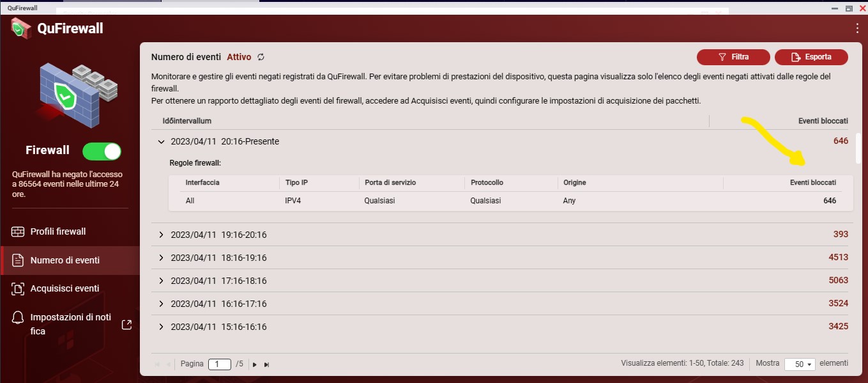The image size is (868, 383).
Task: Expand the 15:16-16:16 interval row
Action: pos(161,327)
